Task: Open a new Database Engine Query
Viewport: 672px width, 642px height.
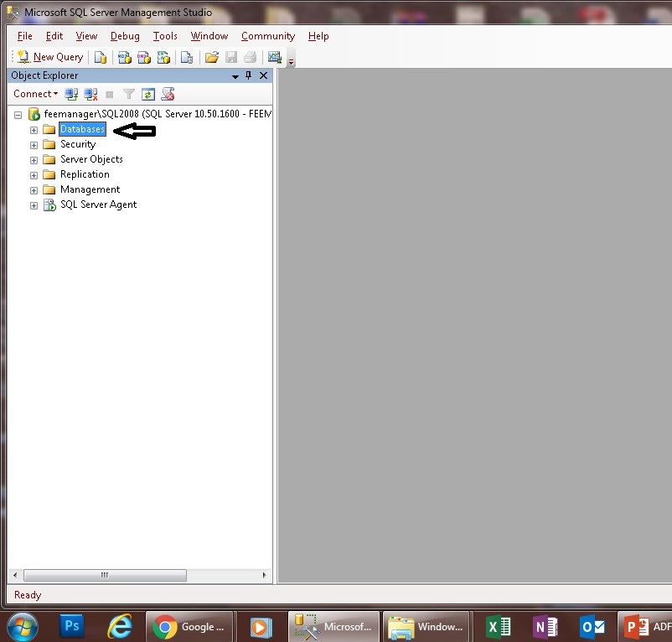Action: click(100, 57)
